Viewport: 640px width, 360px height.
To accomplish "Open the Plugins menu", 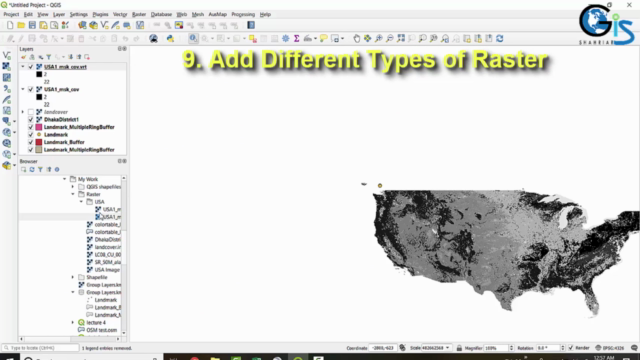I will [100, 14].
